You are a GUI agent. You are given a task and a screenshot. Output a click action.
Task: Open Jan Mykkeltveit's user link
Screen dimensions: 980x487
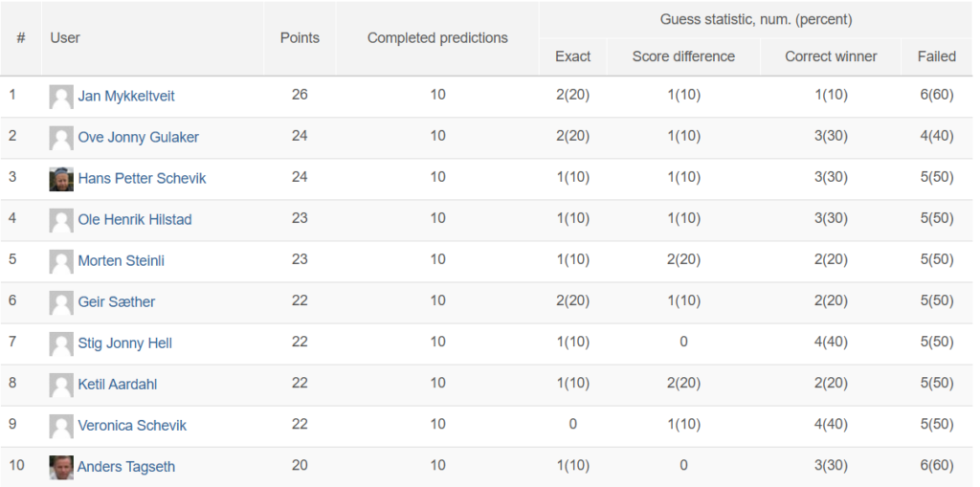pyautogui.click(x=126, y=97)
